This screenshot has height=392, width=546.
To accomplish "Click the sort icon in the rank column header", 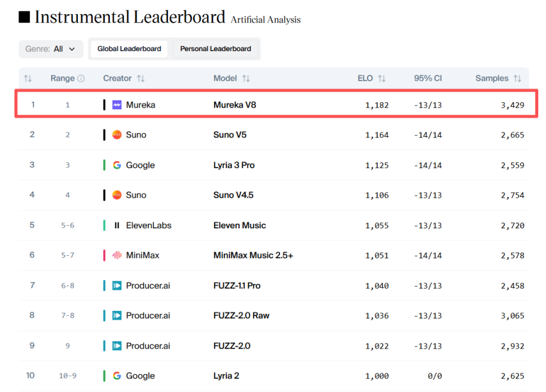I will [27, 79].
